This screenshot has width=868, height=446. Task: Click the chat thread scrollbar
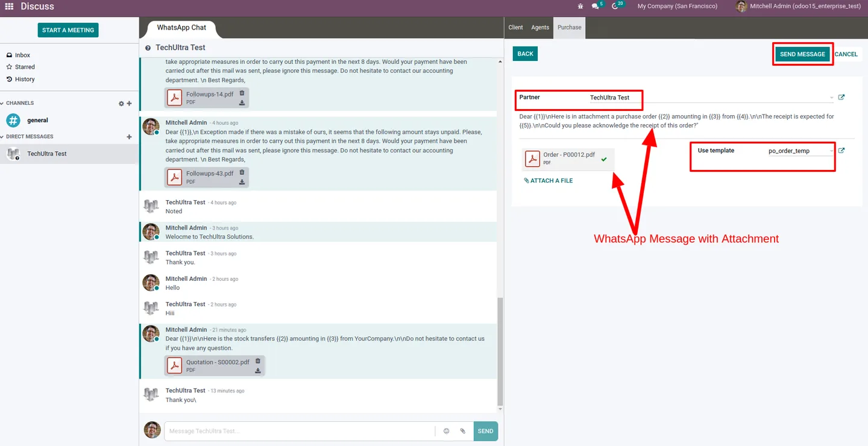pos(499,351)
